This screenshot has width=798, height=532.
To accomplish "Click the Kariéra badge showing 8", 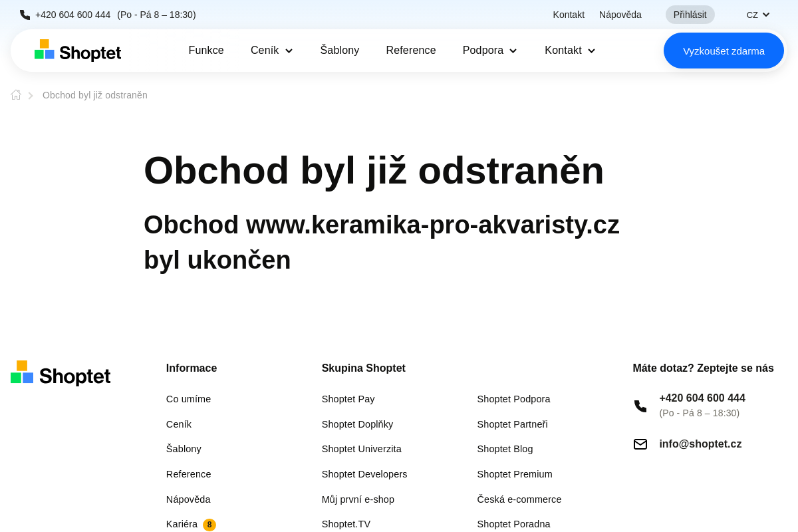I will point(209,525).
